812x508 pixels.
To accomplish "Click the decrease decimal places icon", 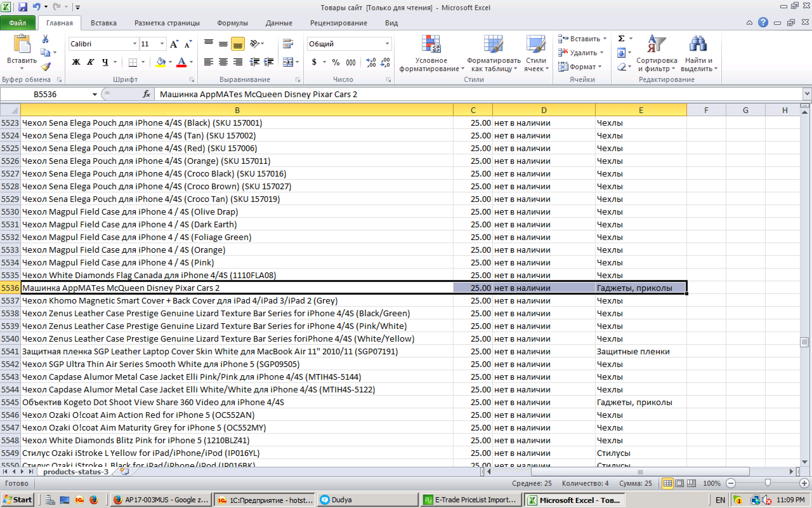I will [385, 62].
